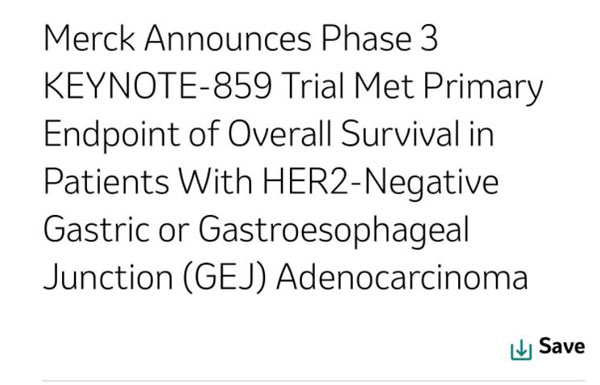Click Phase 3 in the headline
Image resolution: width=600 pixels, height=385 pixels.
click(379, 38)
